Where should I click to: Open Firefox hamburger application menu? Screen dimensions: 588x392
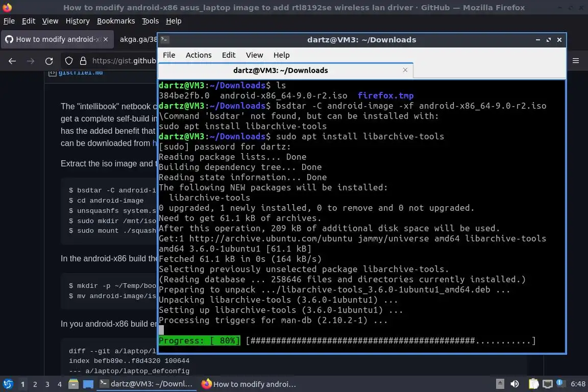(x=576, y=61)
